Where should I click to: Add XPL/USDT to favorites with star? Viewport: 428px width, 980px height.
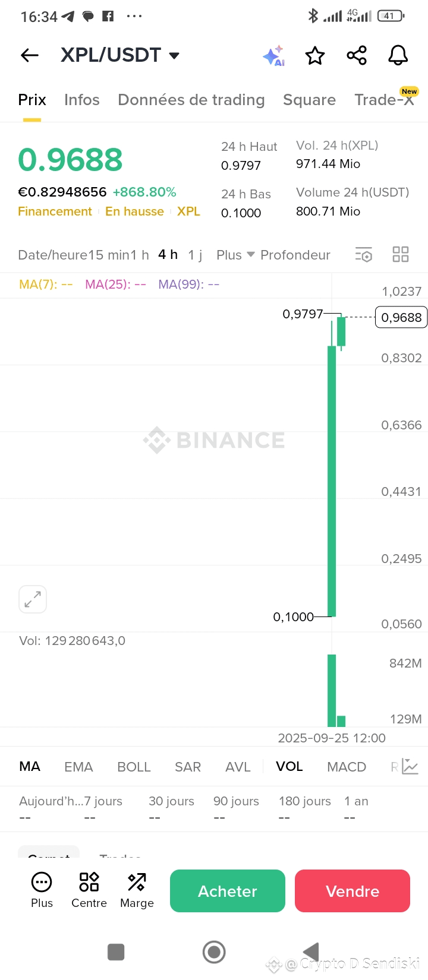(315, 56)
